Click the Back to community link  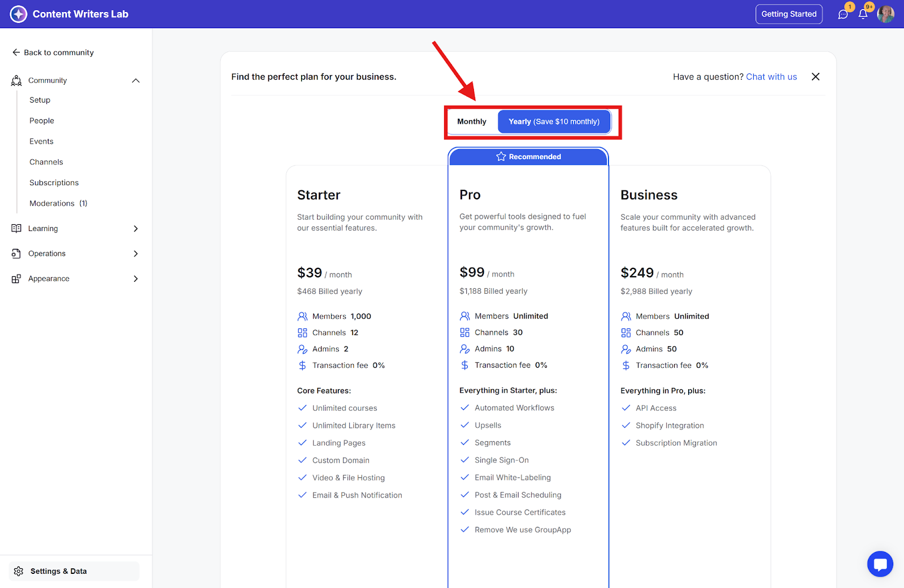53,53
